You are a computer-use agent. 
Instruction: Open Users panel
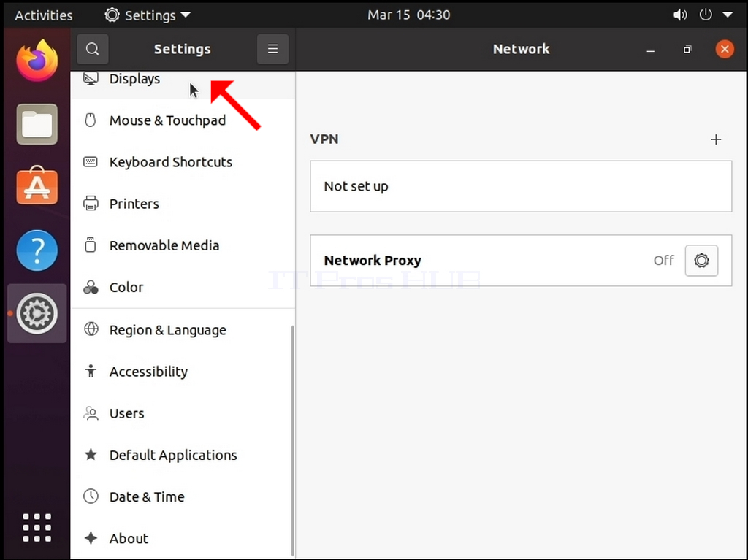point(183,413)
